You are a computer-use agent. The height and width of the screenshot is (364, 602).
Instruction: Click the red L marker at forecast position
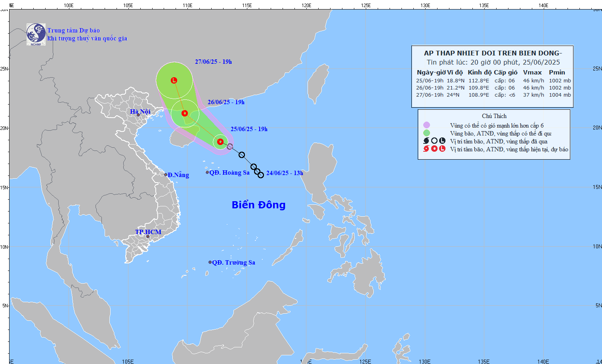[174, 80]
